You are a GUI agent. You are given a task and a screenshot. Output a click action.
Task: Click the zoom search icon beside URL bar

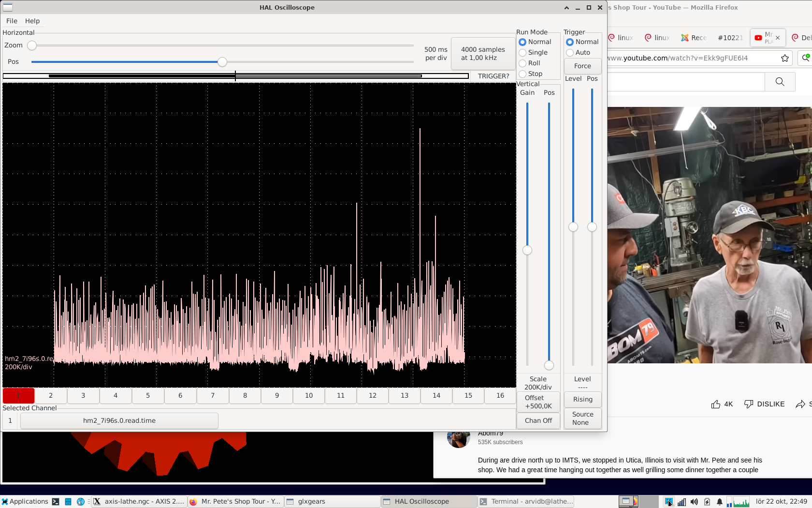coord(806,58)
